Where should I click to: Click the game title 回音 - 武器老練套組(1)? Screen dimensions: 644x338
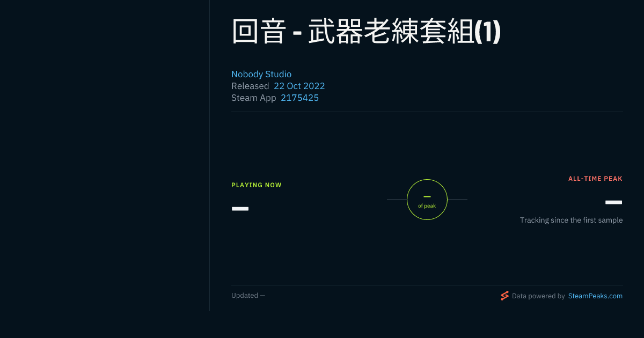coord(366,31)
